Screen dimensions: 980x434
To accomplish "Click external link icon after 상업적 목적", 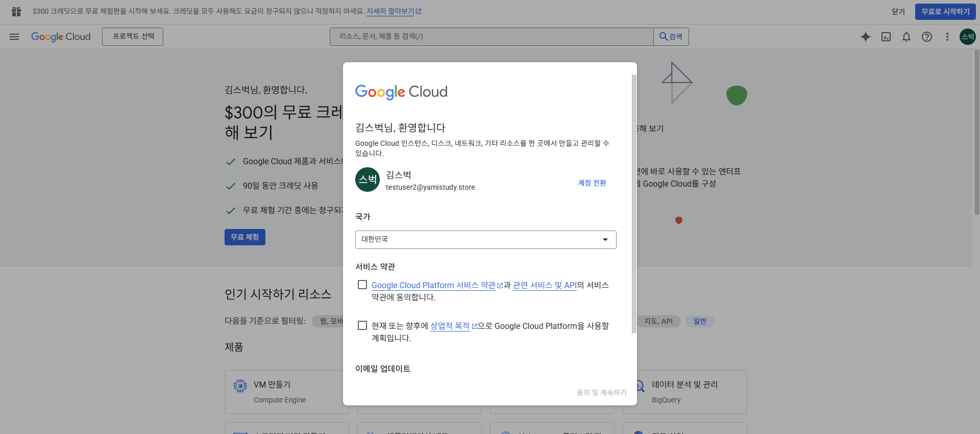I will click(475, 326).
